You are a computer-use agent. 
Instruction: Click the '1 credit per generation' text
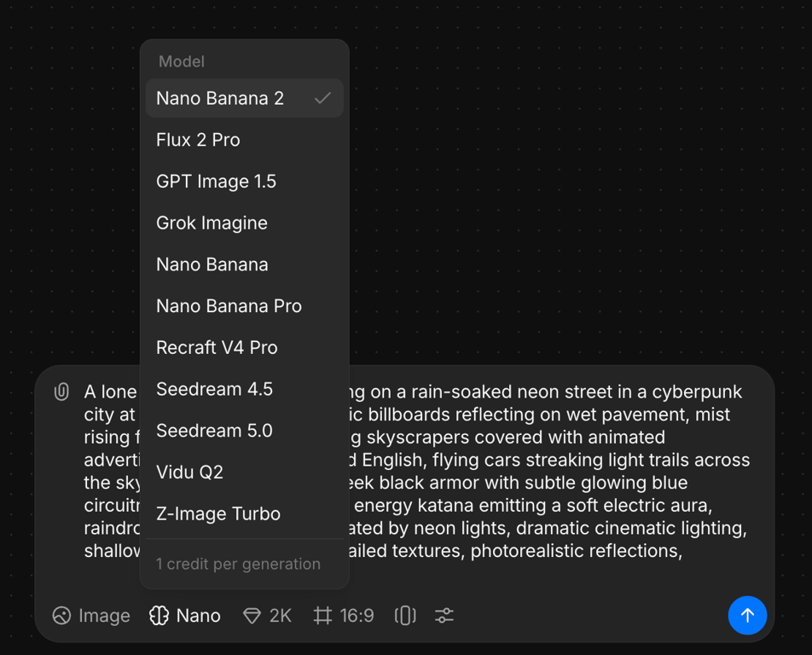(238, 564)
